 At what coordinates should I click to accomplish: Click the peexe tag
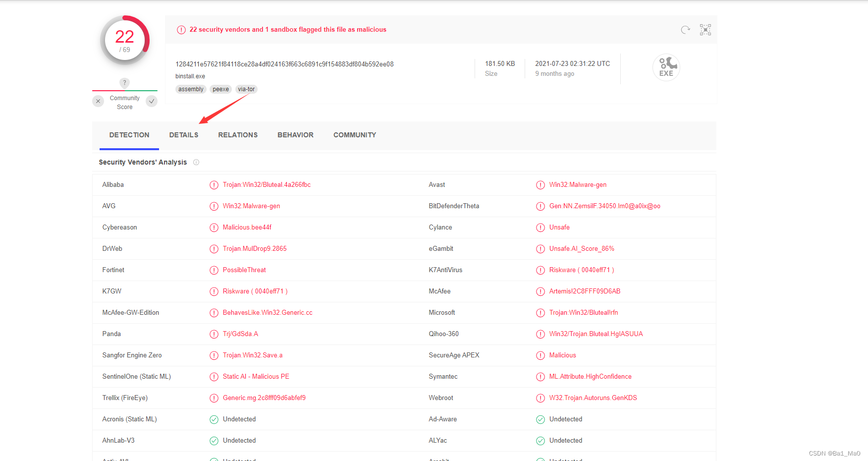(220, 89)
